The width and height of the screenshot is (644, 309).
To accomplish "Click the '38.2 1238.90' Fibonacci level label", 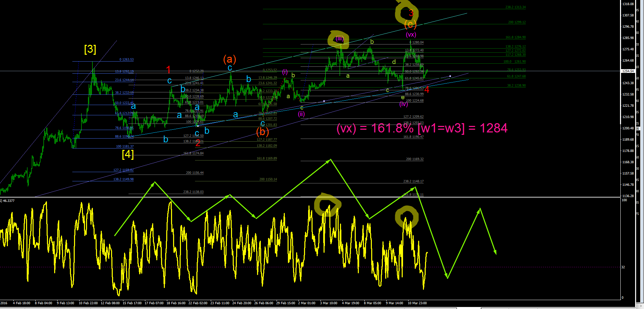I will [x=517, y=86].
